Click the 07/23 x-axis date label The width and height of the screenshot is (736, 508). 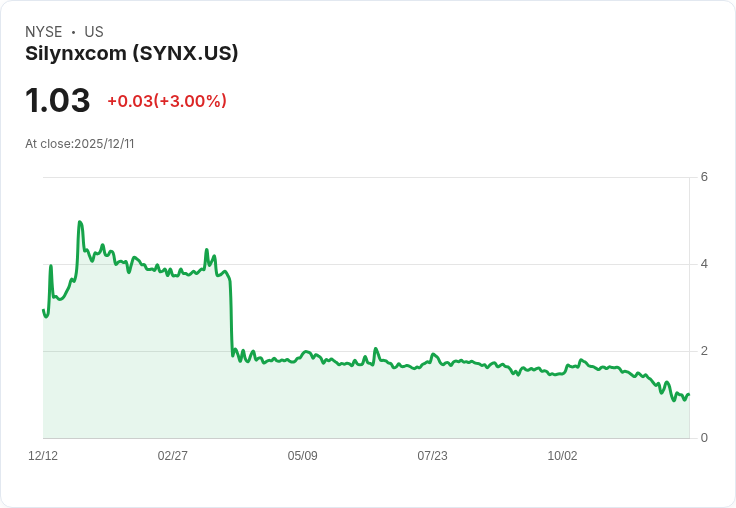432,455
